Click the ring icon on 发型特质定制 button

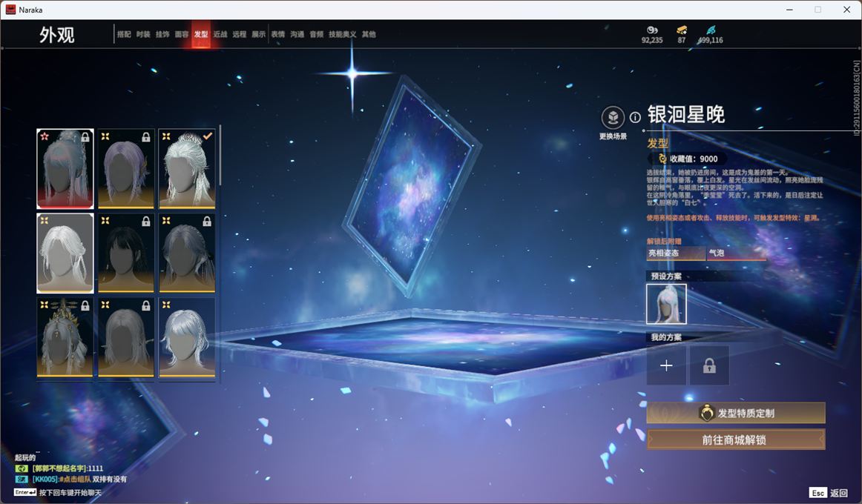coord(706,413)
